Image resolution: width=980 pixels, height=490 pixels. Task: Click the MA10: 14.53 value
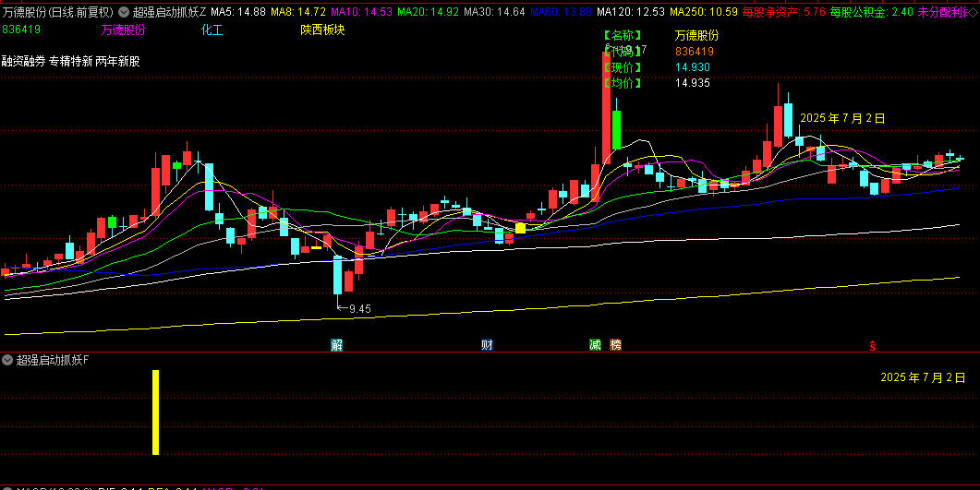[362, 12]
